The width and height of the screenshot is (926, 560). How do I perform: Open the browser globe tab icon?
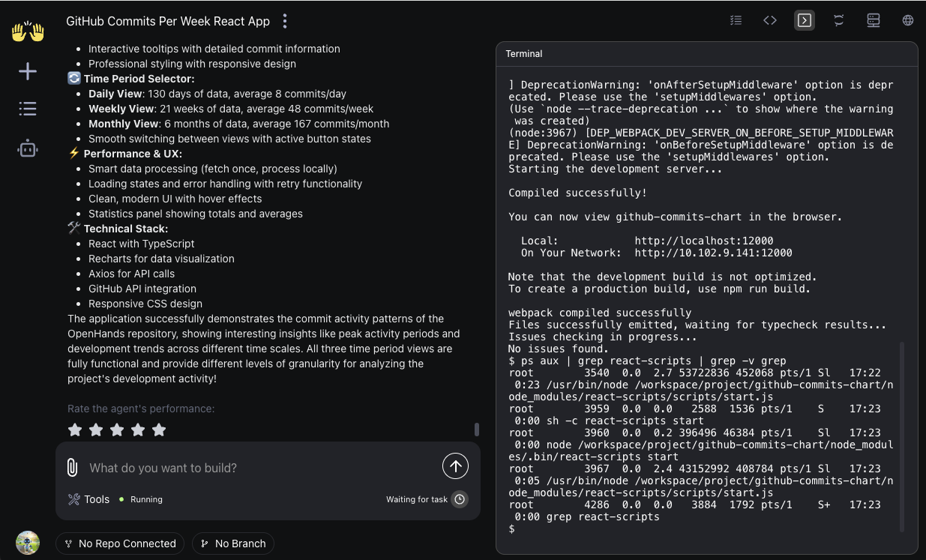[x=908, y=20]
